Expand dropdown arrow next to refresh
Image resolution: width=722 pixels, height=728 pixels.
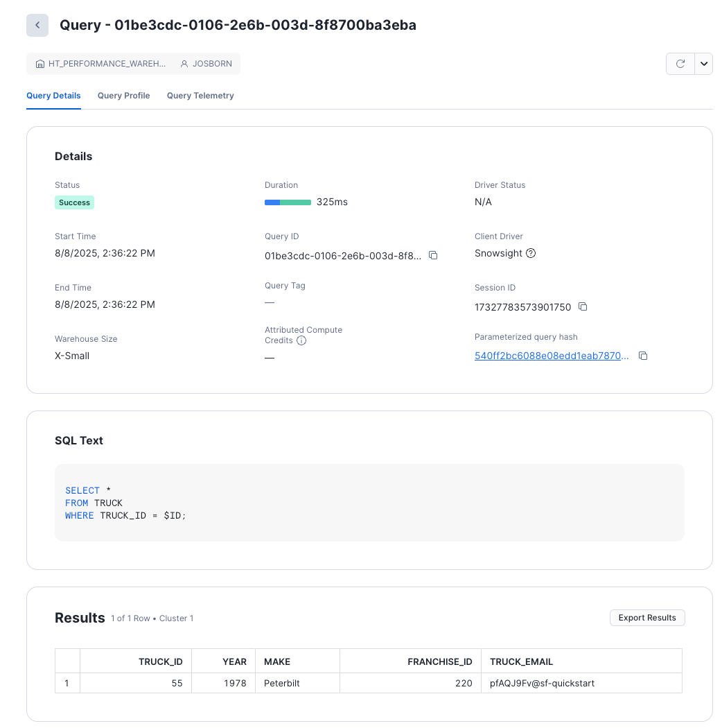(704, 64)
